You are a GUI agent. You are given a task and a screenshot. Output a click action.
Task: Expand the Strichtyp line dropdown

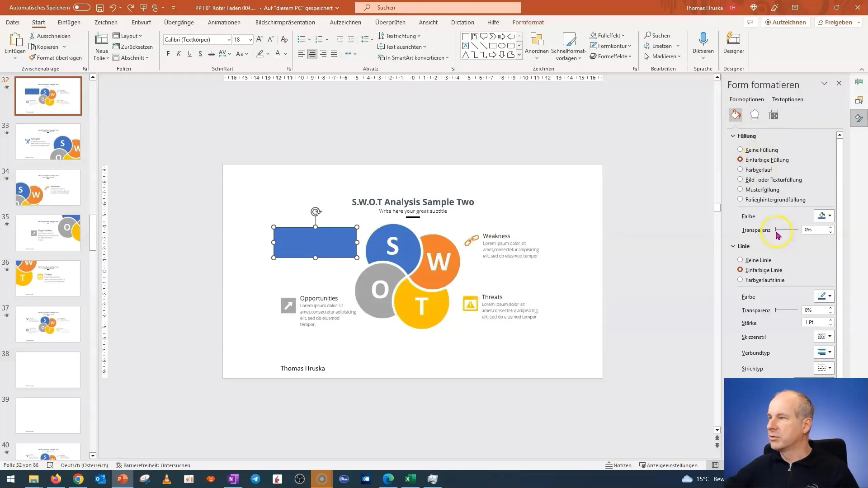[830, 368]
